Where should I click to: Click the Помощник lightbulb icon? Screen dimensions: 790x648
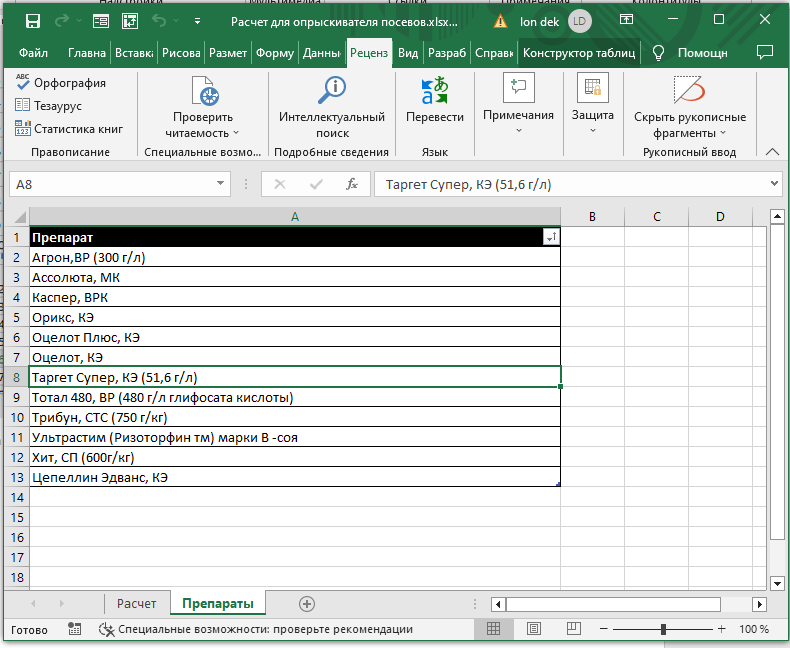658,53
